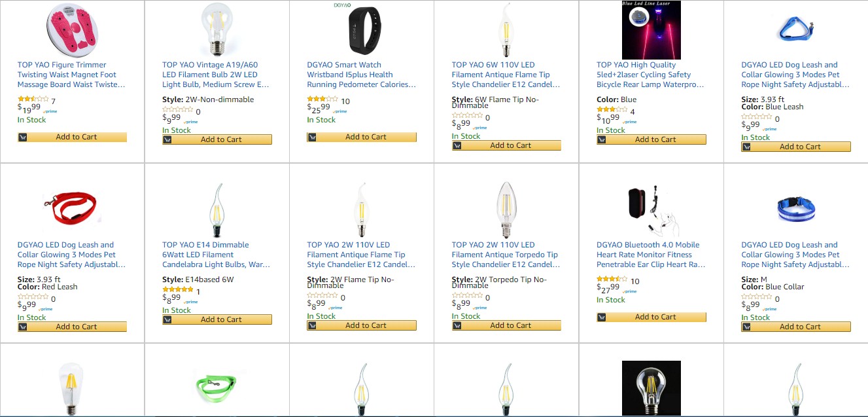Click cart icon for the Blue Collar item
The height and width of the screenshot is (417, 868).
(746, 327)
